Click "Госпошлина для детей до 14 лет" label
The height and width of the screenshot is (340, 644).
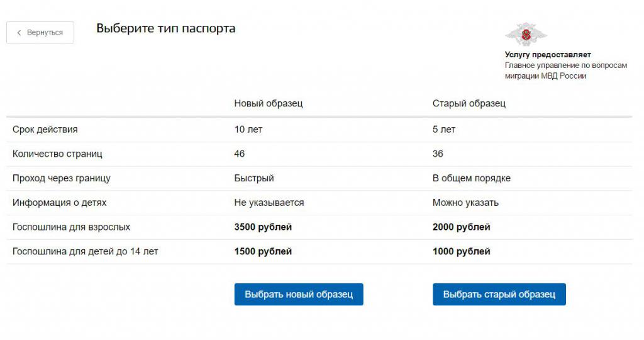click(86, 251)
